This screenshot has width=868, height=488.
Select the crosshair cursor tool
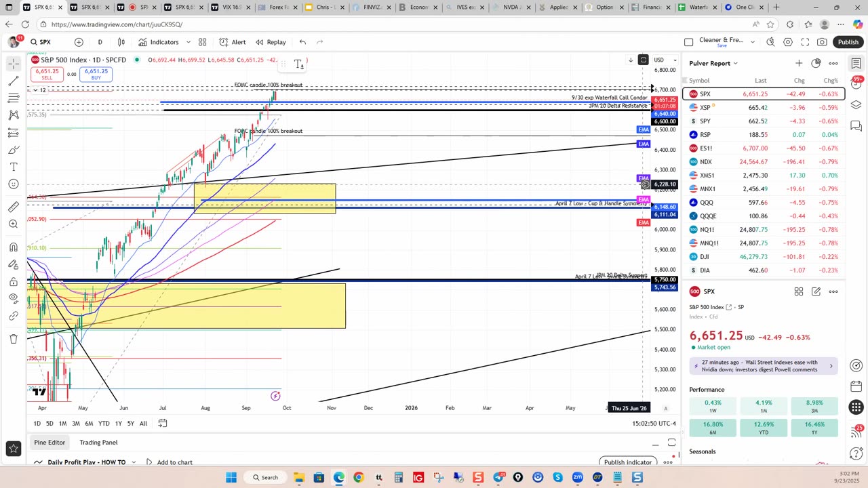14,64
